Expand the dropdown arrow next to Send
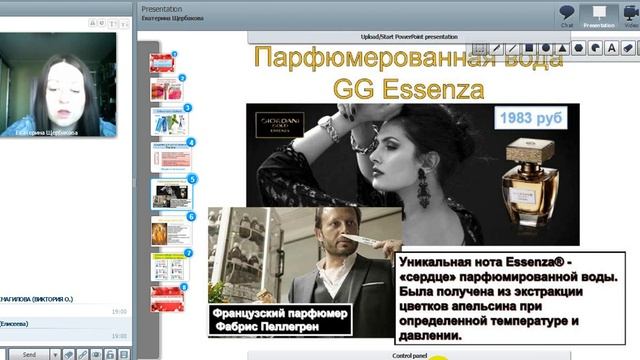Image resolution: width=640 pixels, height=360 pixels. point(55,355)
